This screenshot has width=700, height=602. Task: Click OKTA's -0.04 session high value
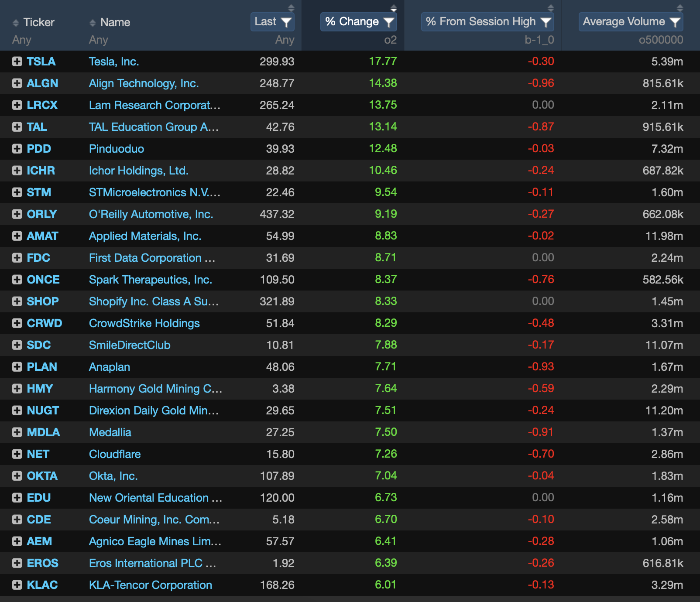click(541, 475)
